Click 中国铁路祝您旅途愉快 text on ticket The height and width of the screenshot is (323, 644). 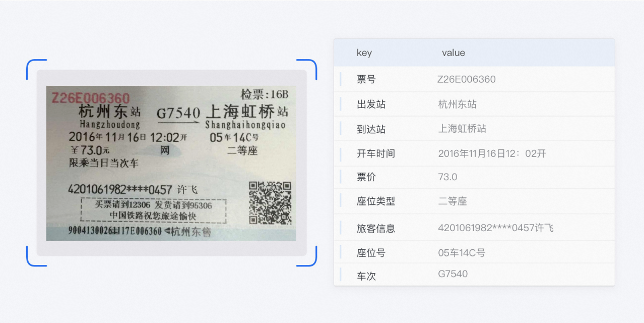[x=153, y=216]
